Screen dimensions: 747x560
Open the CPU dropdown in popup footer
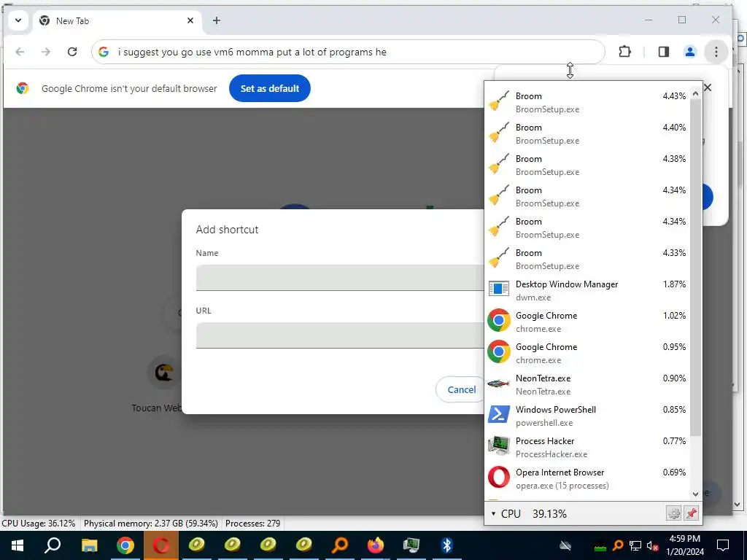click(x=506, y=514)
